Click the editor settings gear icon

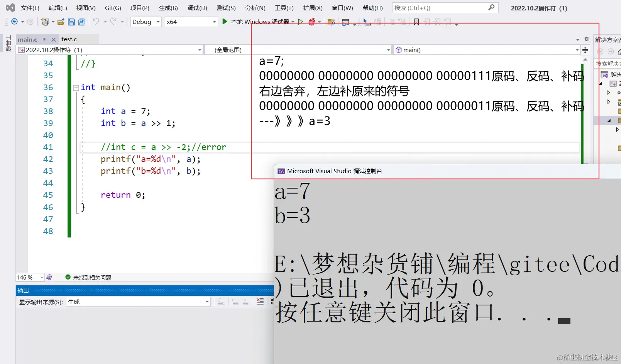pyautogui.click(x=587, y=39)
